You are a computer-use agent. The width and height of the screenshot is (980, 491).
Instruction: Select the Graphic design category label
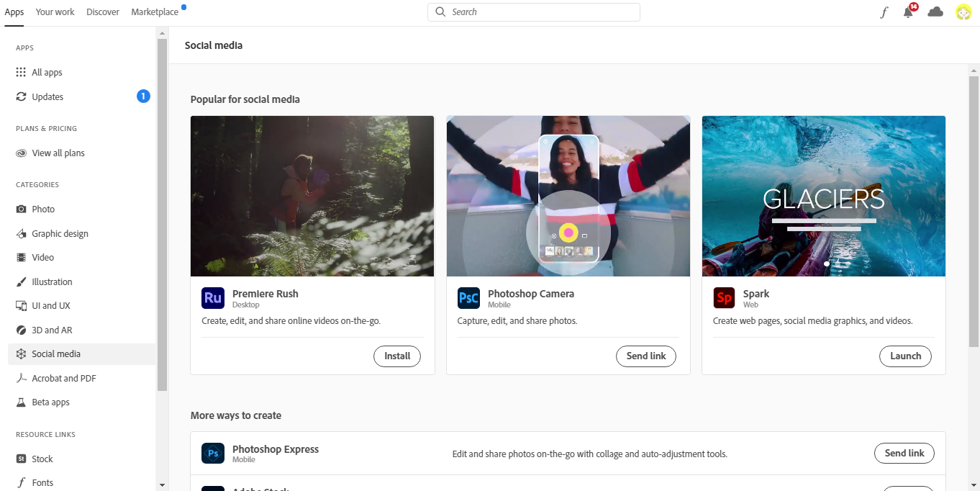60,233
